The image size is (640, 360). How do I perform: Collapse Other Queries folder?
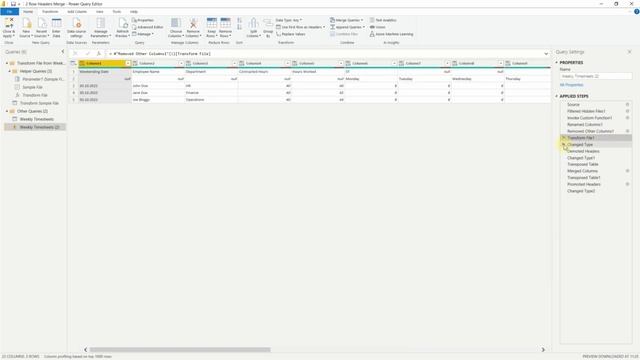7,111
